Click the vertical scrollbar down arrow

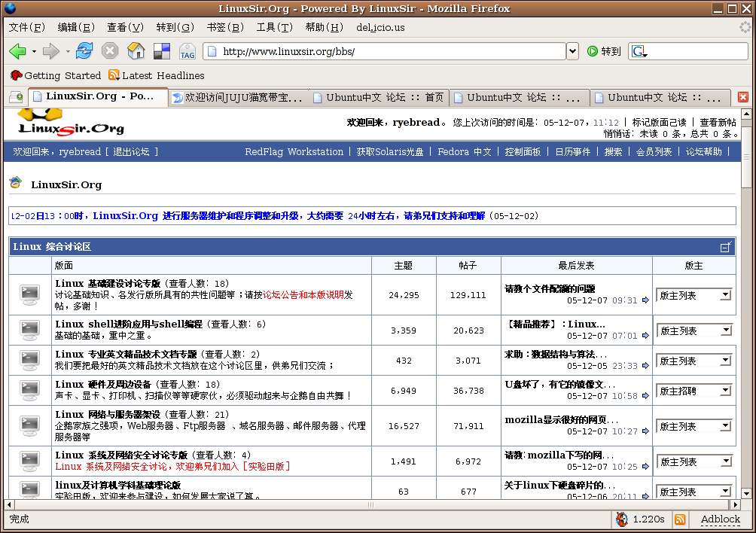[x=746, y=494]
